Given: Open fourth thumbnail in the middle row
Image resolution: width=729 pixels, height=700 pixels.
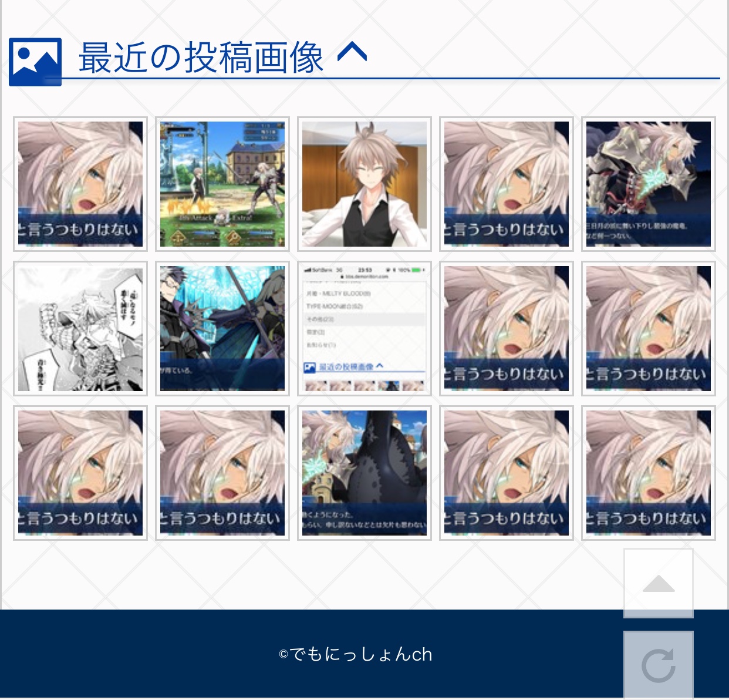Looking at the screenshot, I should (x=507, y=328).
